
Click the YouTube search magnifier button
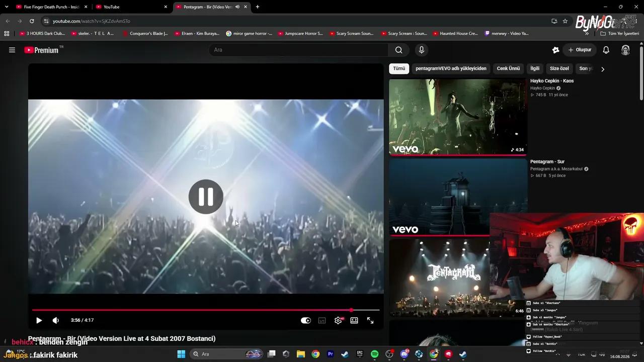coord(398,50)
